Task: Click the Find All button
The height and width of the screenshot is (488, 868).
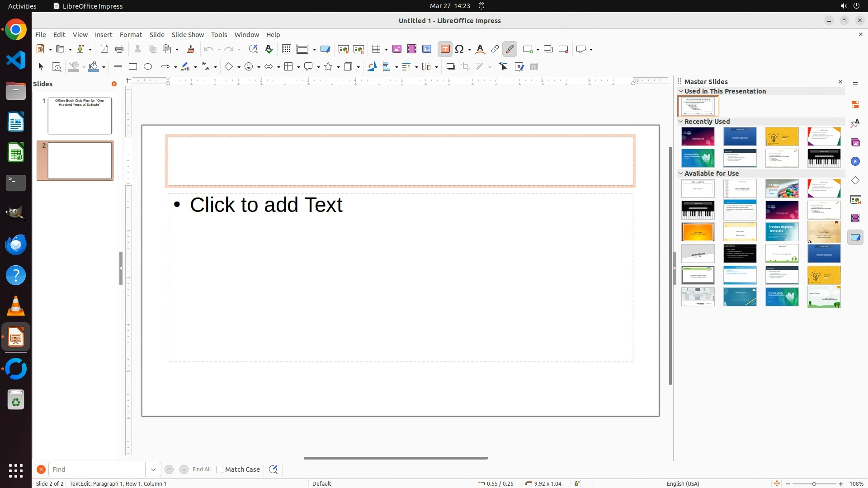Action: coord(201,469)
